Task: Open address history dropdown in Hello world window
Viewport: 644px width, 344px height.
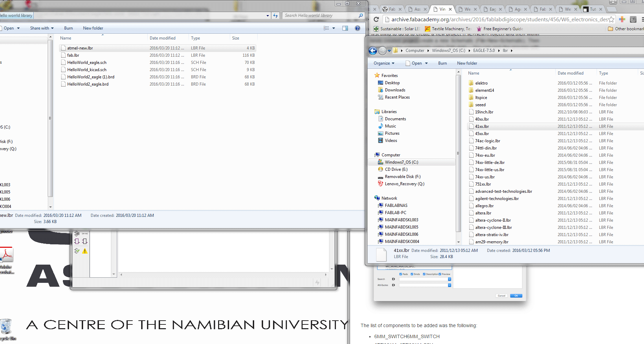Action: click(x=268, y=15)
